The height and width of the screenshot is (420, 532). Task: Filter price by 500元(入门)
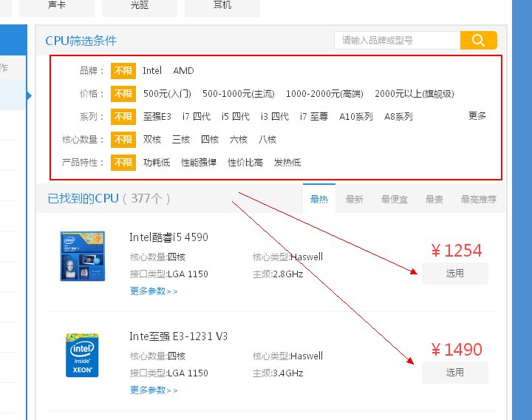pos(167,94)
